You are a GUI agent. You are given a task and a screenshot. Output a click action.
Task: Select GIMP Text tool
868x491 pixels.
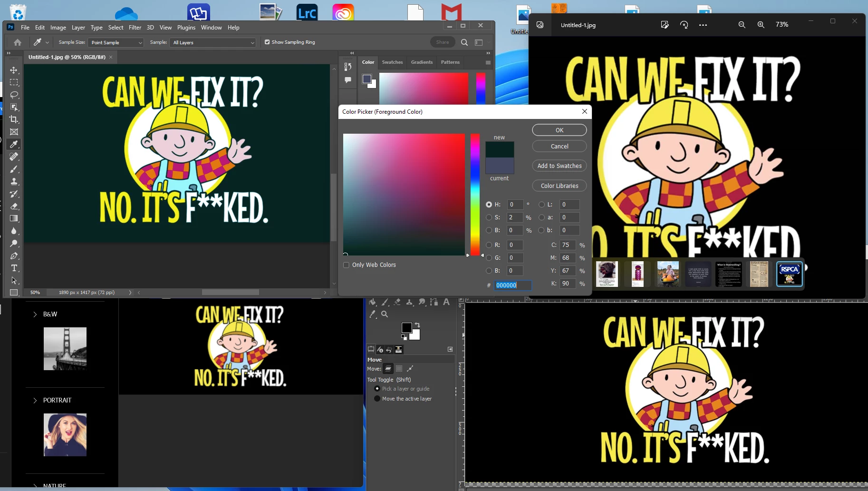[446, 302]
